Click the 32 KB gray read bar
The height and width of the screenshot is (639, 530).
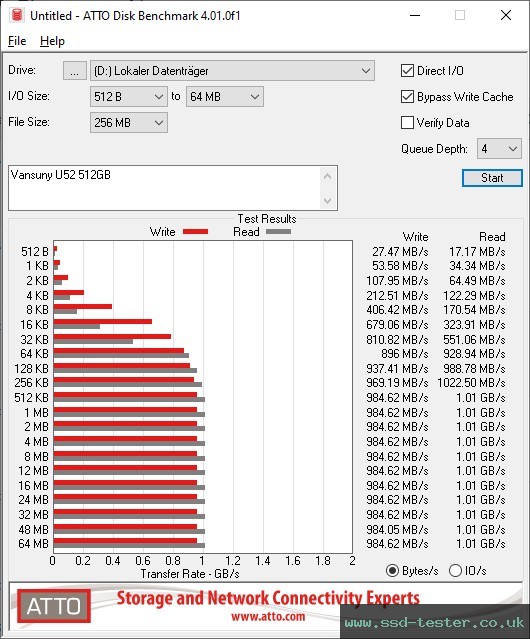coord(93,341)
